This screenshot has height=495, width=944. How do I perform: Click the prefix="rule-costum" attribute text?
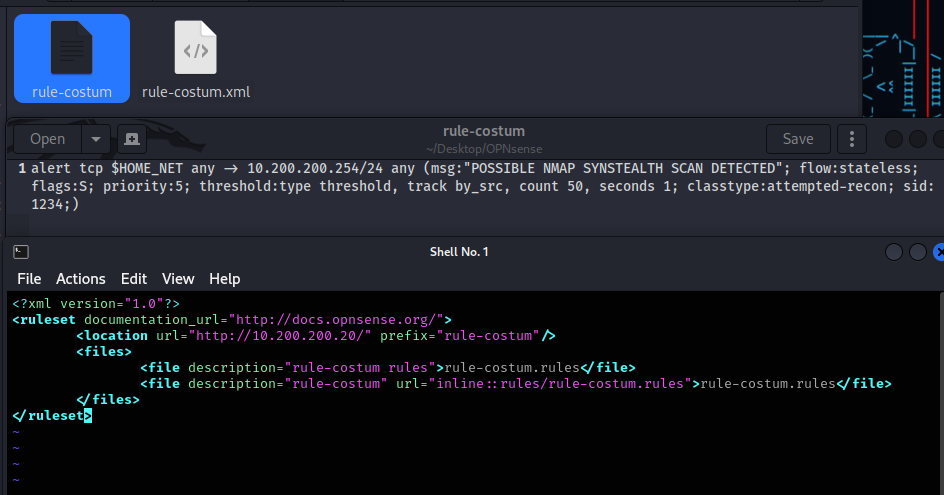click(x=460, y=335)
